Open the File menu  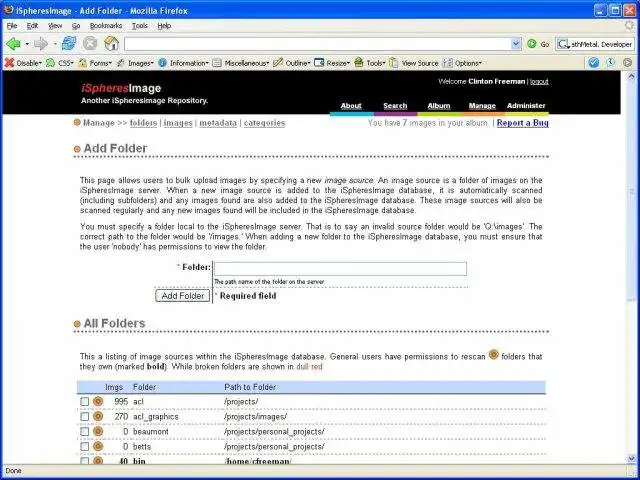point(12,26)
